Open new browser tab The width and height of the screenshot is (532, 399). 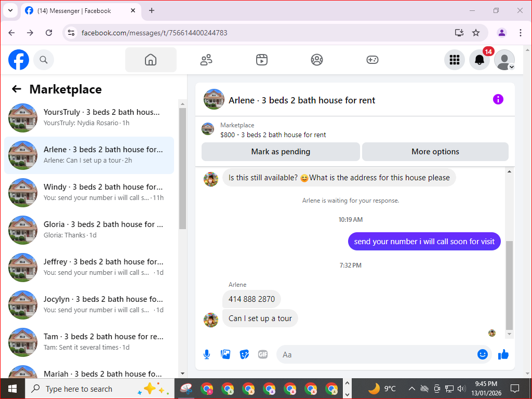(152, 10)
